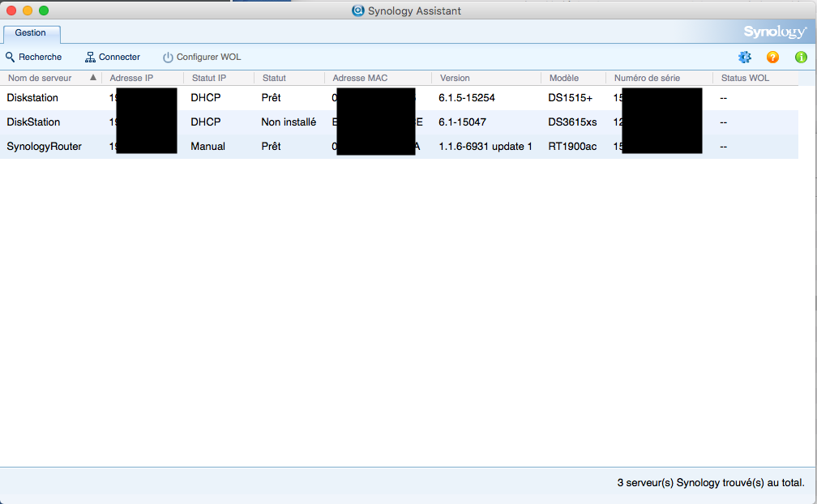Click the RT1900ac model cell
This screenshot has width=817, height=504.
click(x=572, y=147)
